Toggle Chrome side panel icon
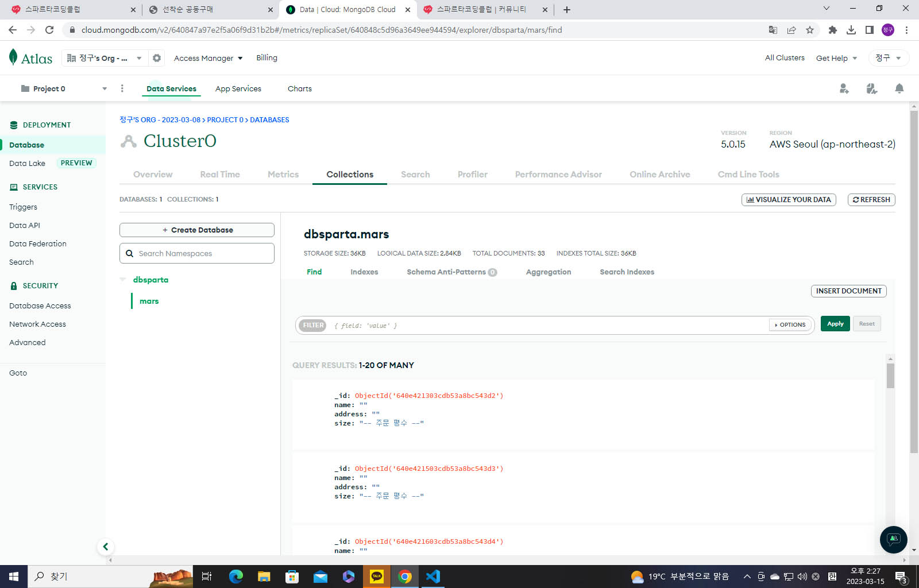 point(870,30)
